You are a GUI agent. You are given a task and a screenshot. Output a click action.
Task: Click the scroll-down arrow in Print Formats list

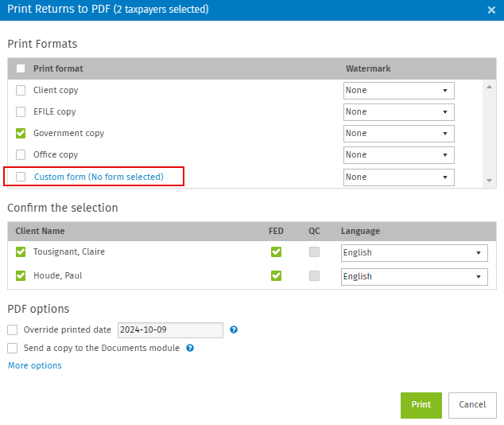click(489, 181)
